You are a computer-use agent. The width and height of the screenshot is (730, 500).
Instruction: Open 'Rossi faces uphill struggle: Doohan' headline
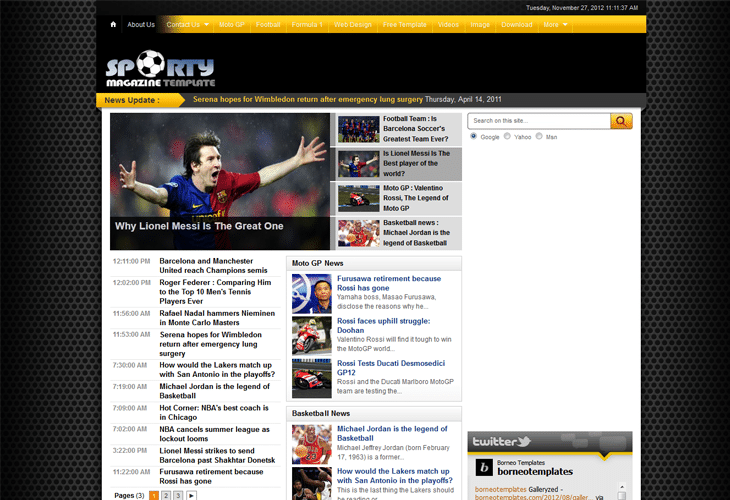coord(384,325)
